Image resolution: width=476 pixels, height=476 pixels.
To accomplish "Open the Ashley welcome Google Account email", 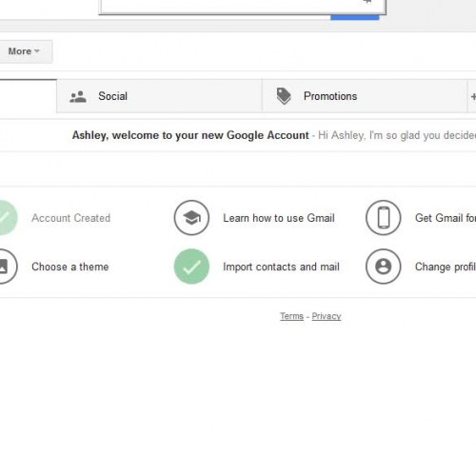I will pyautogui.click(x=238, y=135).
